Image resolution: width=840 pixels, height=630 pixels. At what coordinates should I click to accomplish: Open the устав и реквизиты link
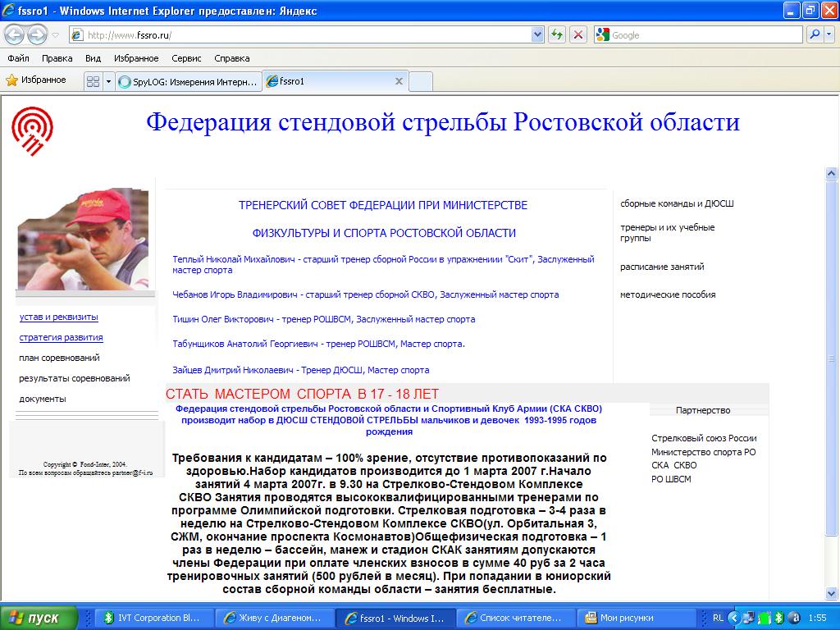[x=59, y=317]
